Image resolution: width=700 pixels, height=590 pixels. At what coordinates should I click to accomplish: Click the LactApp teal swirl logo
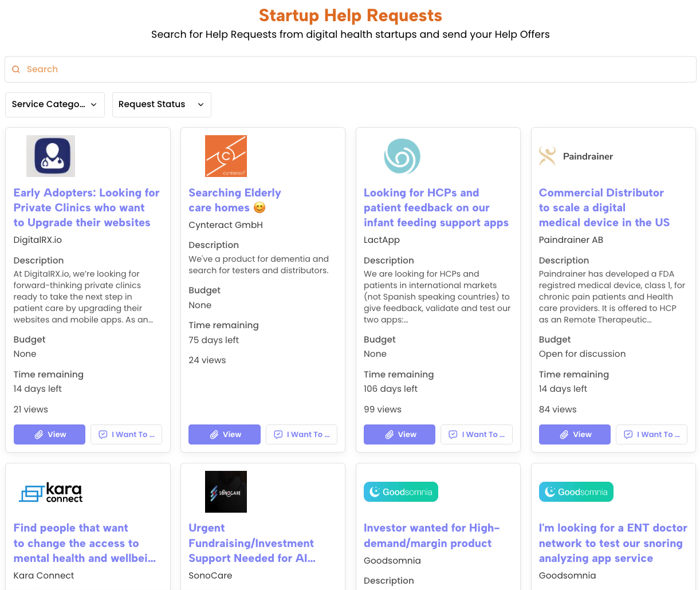[x=402, y=156]
